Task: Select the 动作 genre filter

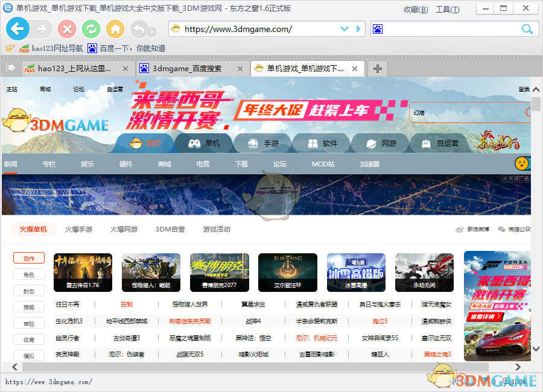Action: point(29,258)
